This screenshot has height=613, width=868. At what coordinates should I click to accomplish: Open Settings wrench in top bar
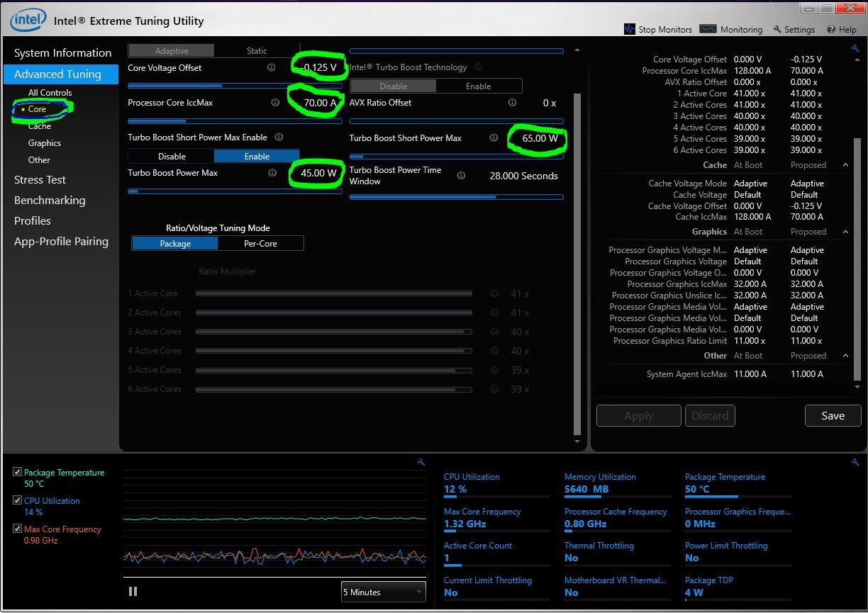(794, 29)
